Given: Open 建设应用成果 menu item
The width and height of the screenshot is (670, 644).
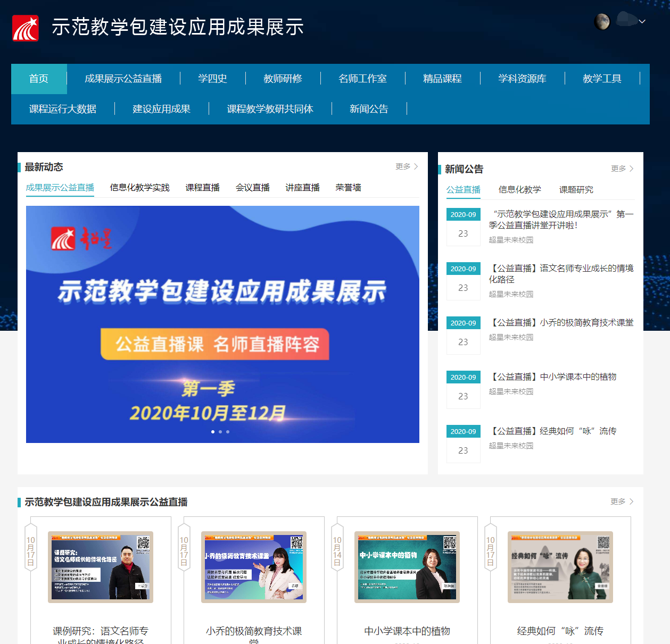Looking at the screenshot, I should coord(161,109).
